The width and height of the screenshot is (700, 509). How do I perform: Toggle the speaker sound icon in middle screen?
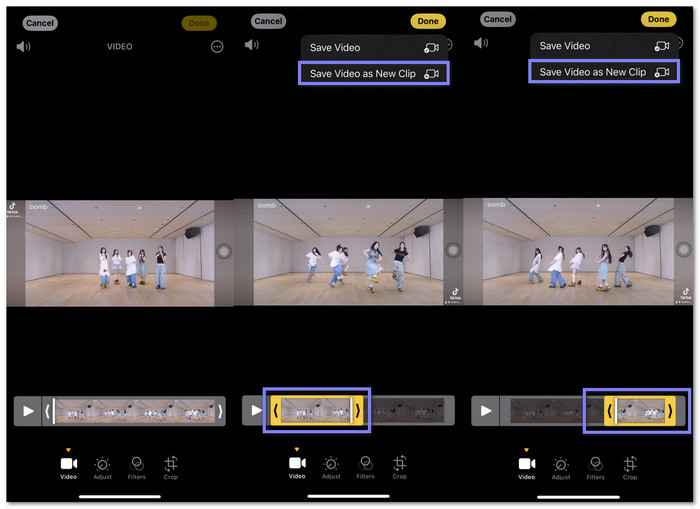point(252,45)
